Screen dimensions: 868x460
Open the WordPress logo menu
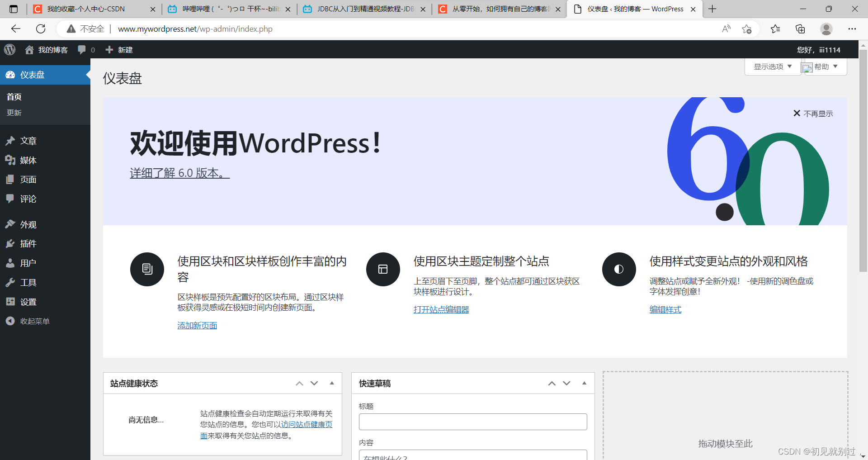10,50
